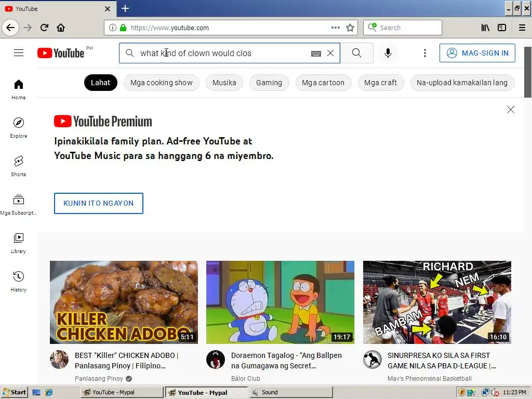Click the YouTube Premium logo
The image size is (532, 399).
pyautogui.click(x=103, y=122)
